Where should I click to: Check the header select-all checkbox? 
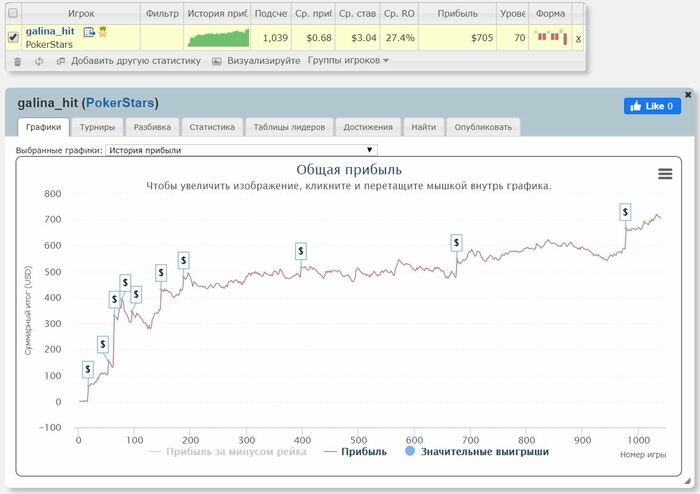13,13
